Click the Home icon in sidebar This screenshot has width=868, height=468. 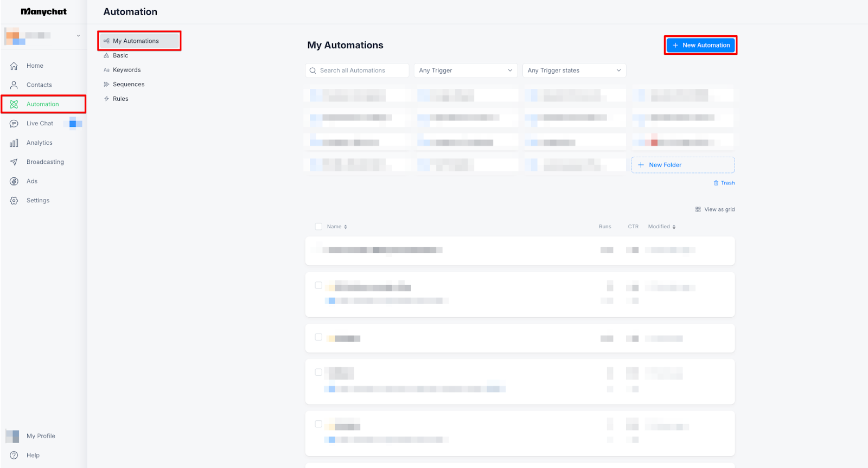coord(14,66)
